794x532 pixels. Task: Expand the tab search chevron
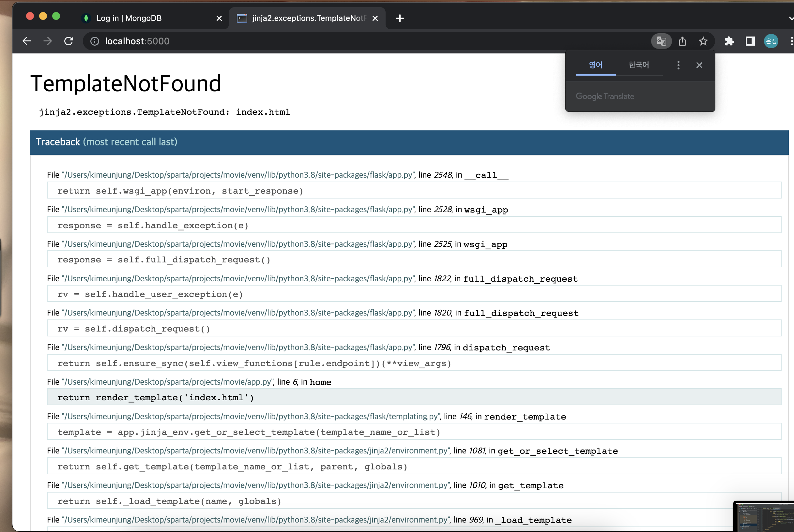[791, 18]
